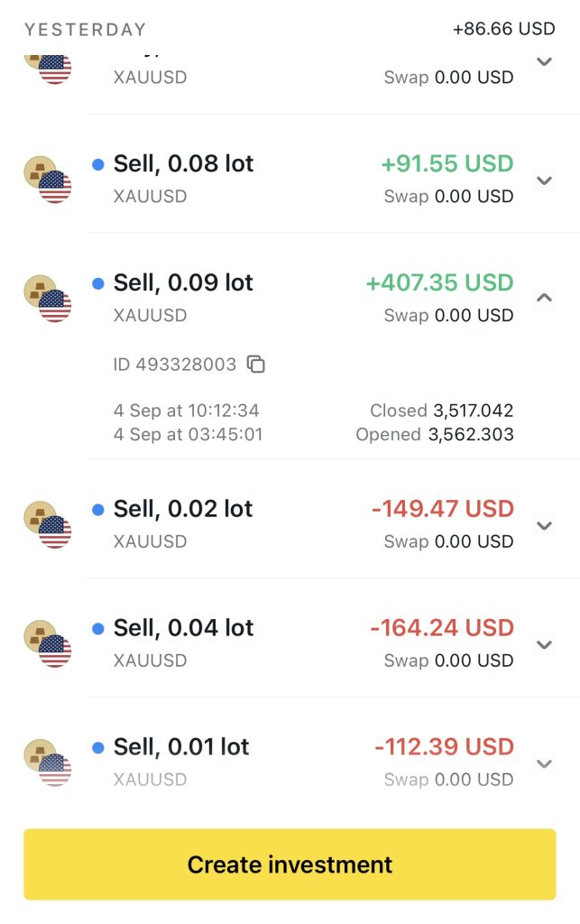Tap the Opened 3,562.303 price line
580x924 pixels.
[x=435, y=434]
